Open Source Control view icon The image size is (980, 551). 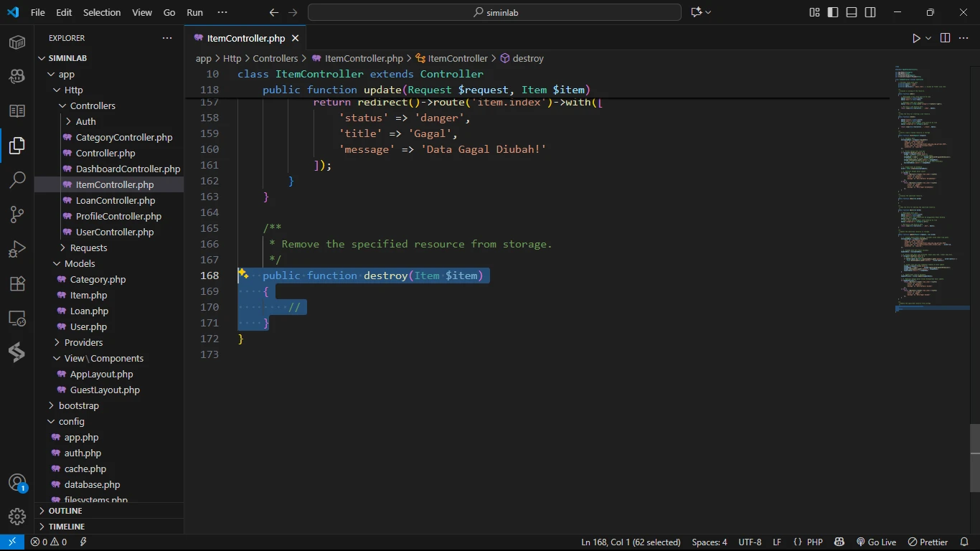17,215
